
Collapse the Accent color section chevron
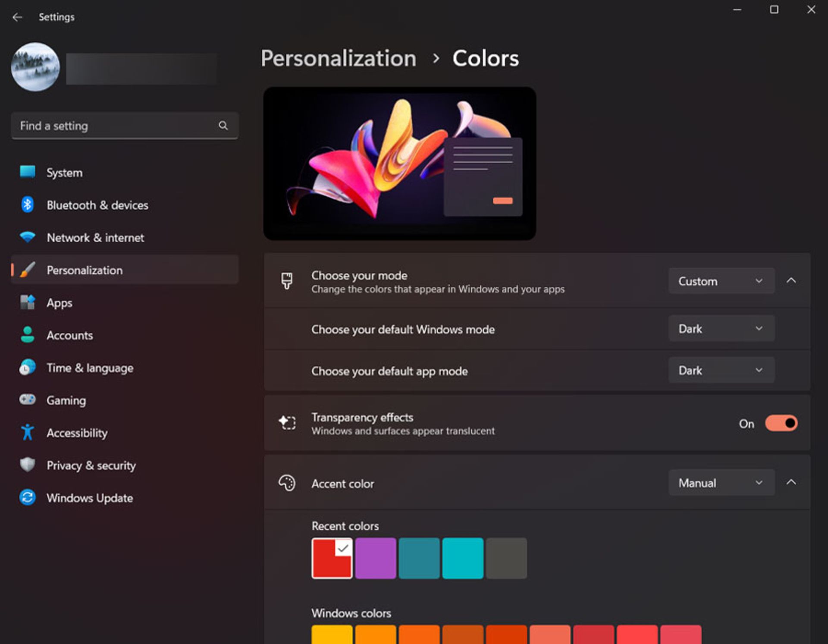[791, 482]
